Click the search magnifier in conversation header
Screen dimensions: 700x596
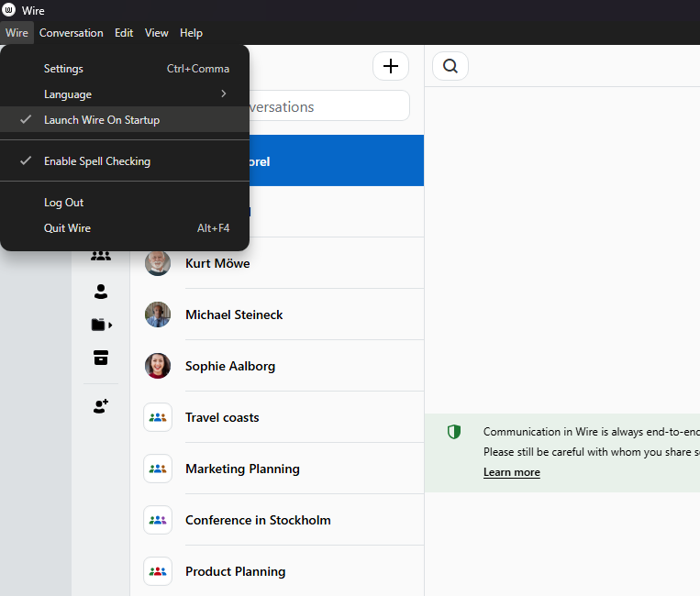pos(450,66)
